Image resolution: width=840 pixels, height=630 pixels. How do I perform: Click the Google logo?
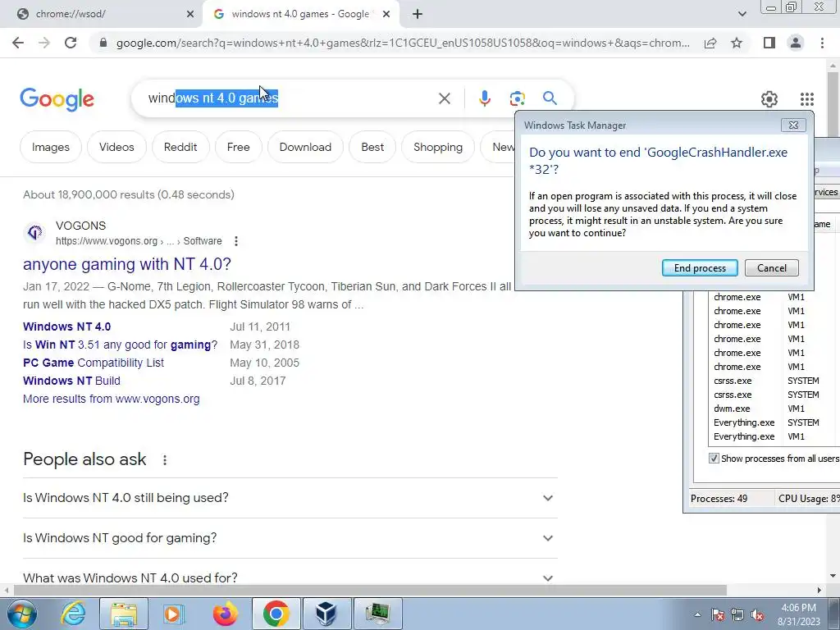57,99
